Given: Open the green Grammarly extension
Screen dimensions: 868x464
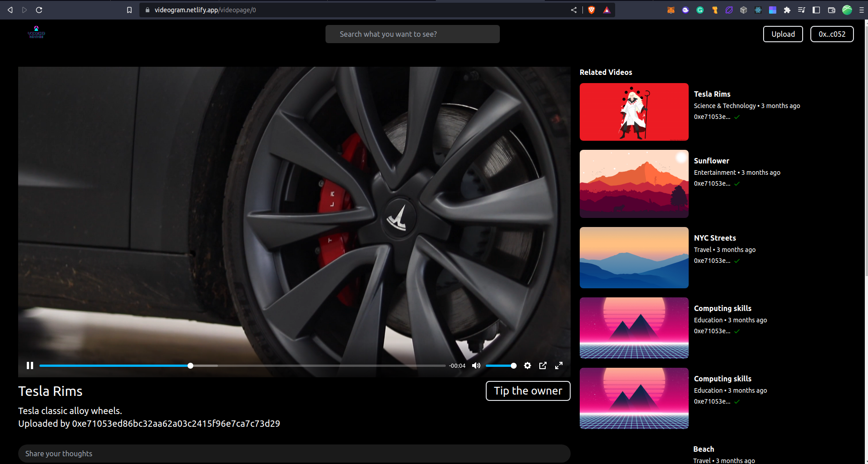Looking at the screenshot, I should click(x=700, y=10).
